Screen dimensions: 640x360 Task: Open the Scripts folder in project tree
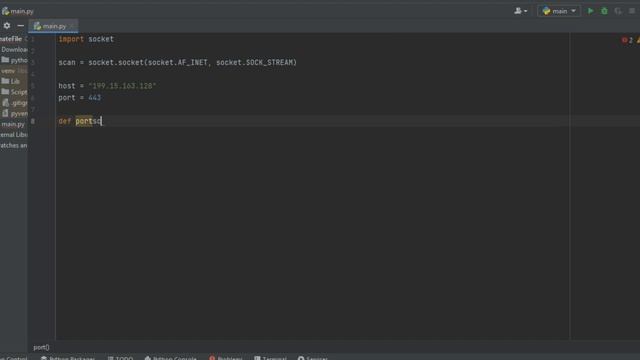click(14, 92)
